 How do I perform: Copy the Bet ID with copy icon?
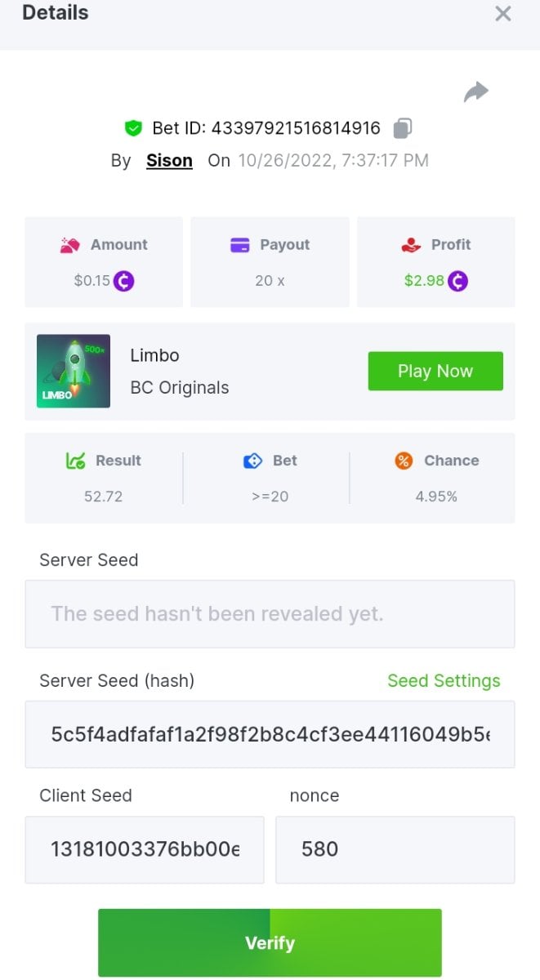coord(403,128)
